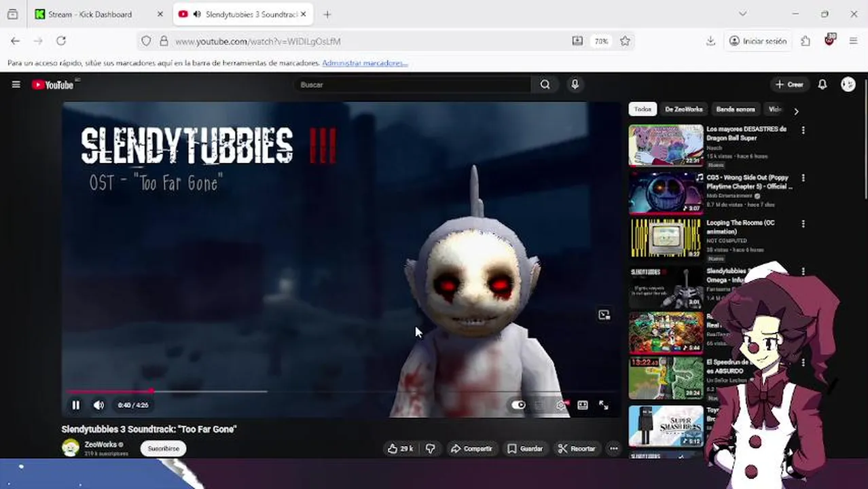Go back to previous page
The width and height of the screenshot is (868, 489).
[x=15, y=41]
